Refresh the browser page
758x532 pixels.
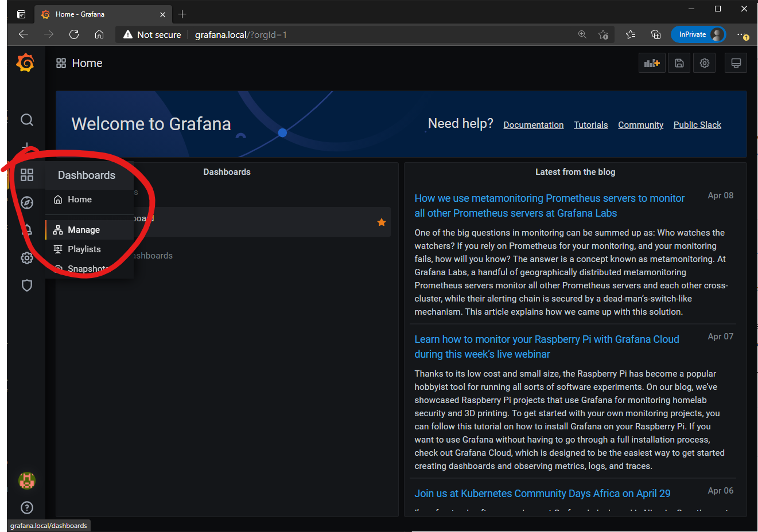(x=74, y=34)
